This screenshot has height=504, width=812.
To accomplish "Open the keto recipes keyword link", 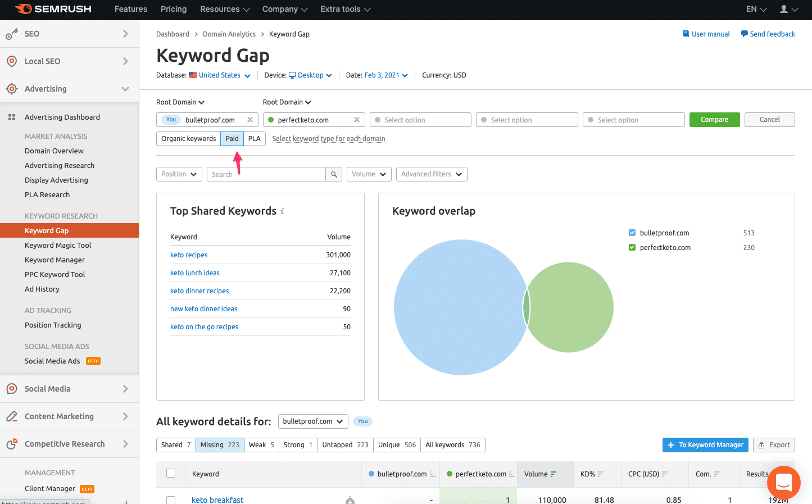I will (x=189, y=255).
